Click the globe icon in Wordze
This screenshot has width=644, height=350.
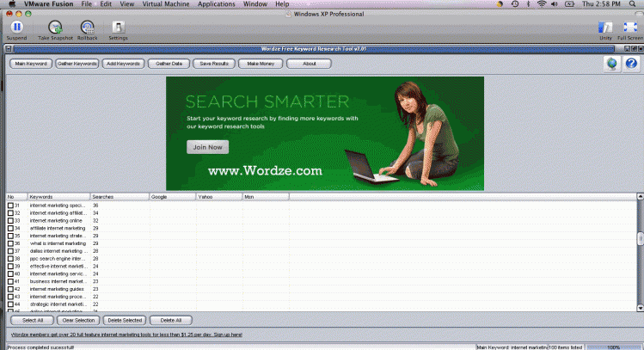pos(612,64)
